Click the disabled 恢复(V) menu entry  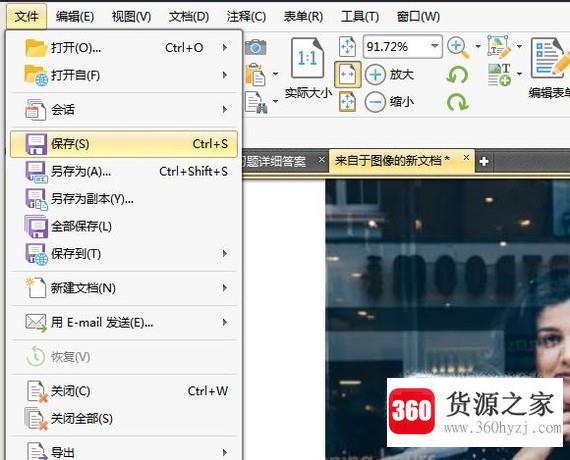(124, 357)
